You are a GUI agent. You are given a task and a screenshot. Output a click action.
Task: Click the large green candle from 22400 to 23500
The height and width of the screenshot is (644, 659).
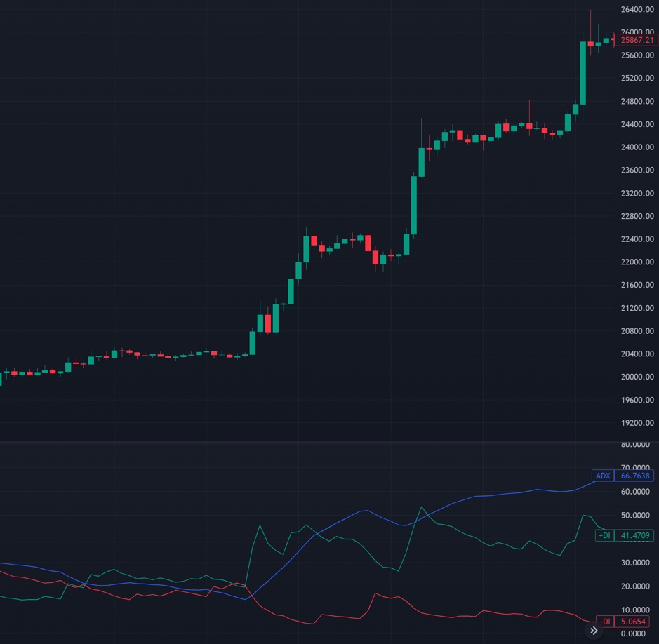click(414, 205)
